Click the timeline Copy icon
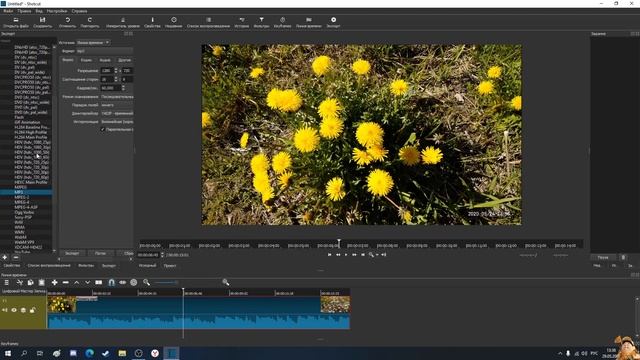Image resolution: width=640 pixels, height=360 pixels. 31,282
